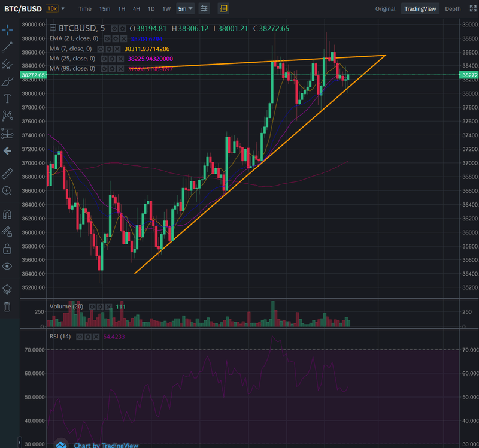The width and height of the screenshot is (479, 448).
Task: Toggle stay in drawing mode pencil-lock icon
Action: (x=7, y=232)
